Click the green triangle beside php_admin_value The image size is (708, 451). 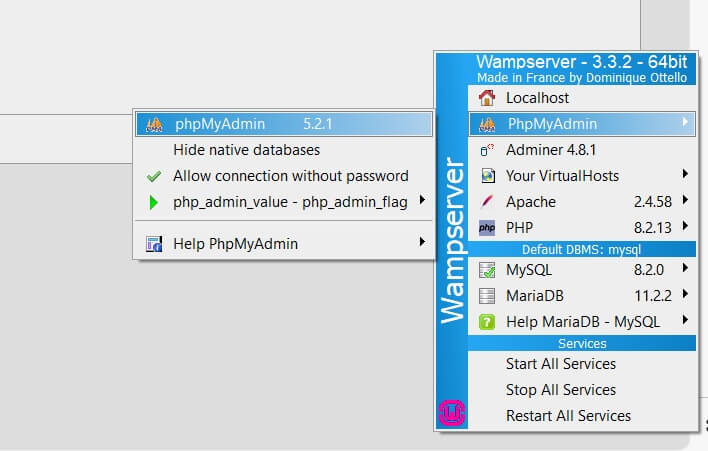coord(154,202)
